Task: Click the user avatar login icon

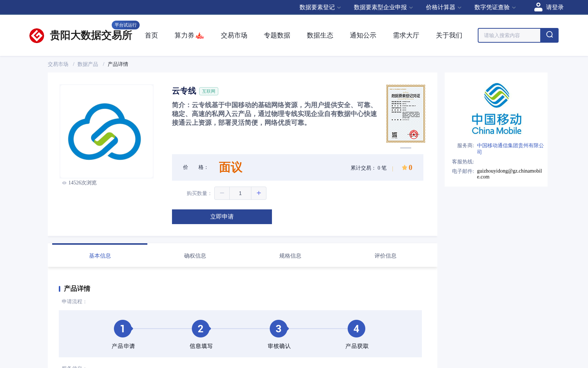Action: (538, 7)
